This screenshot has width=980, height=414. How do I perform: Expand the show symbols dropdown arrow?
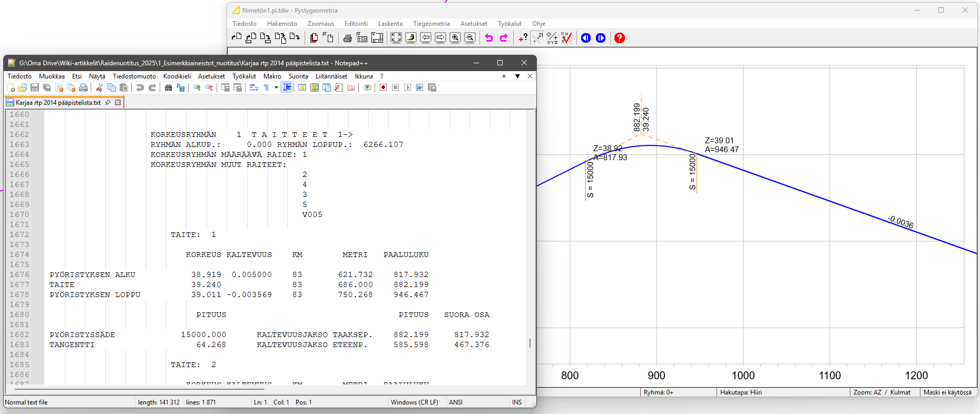pos(276,87)
